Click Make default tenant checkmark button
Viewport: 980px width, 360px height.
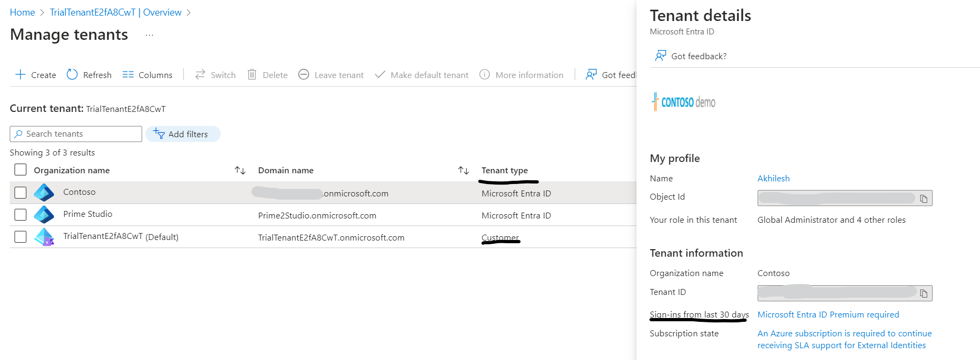point(422,75)
